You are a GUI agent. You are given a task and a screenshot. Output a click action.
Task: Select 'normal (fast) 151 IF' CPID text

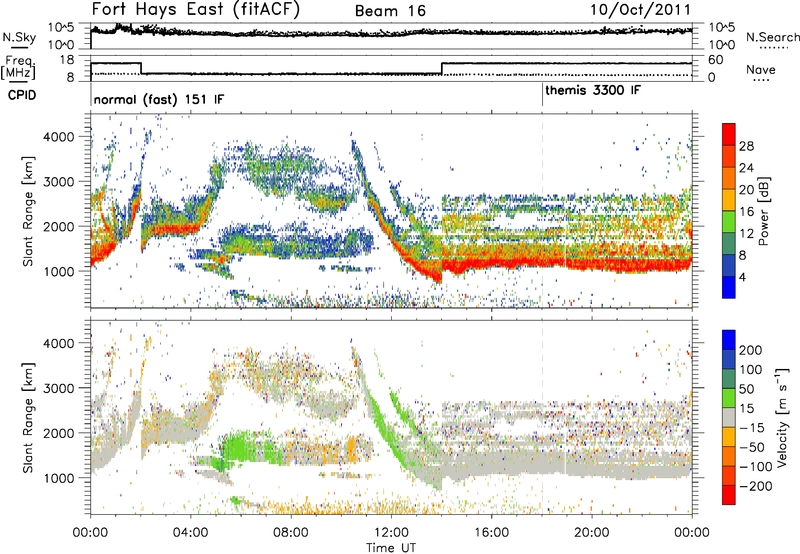[159, 99]
